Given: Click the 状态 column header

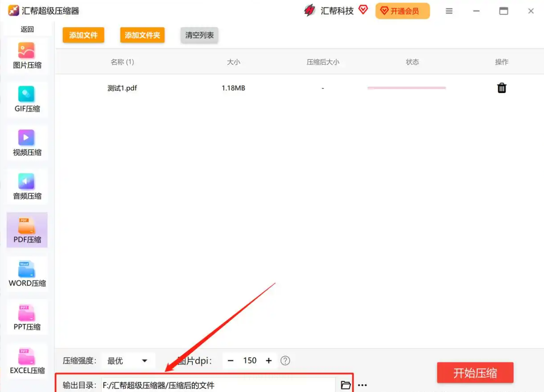Looking at the screenshot, I should 412,62.
